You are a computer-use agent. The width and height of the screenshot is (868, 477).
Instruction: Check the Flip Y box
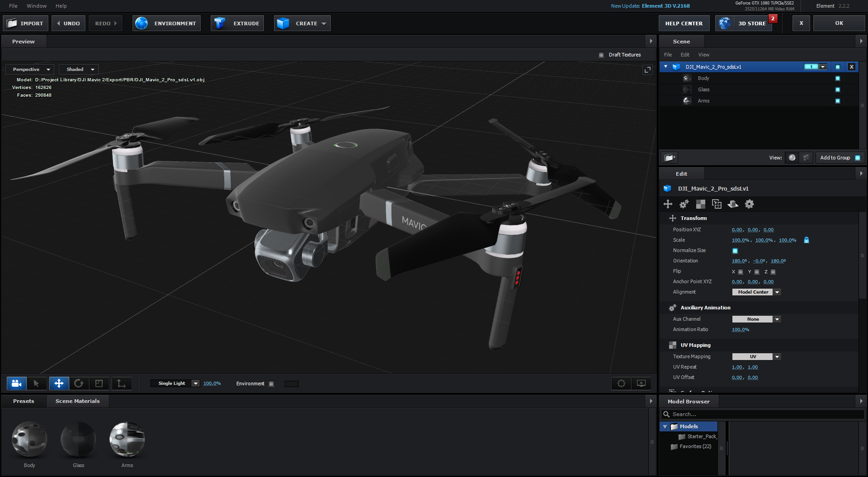[x=757, y=272]
